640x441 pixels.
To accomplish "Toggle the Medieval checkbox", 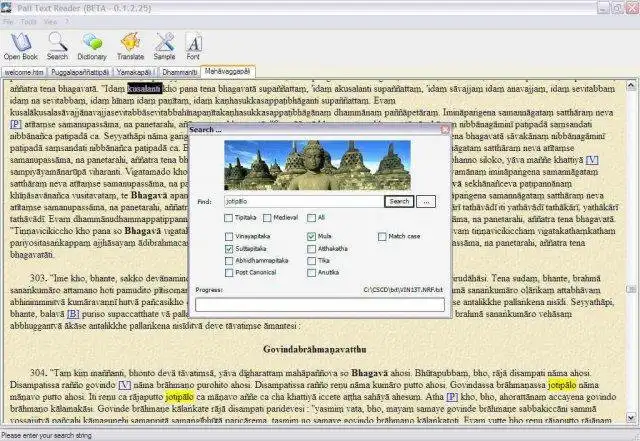I will pyautogui.click(x=267, y=218).
